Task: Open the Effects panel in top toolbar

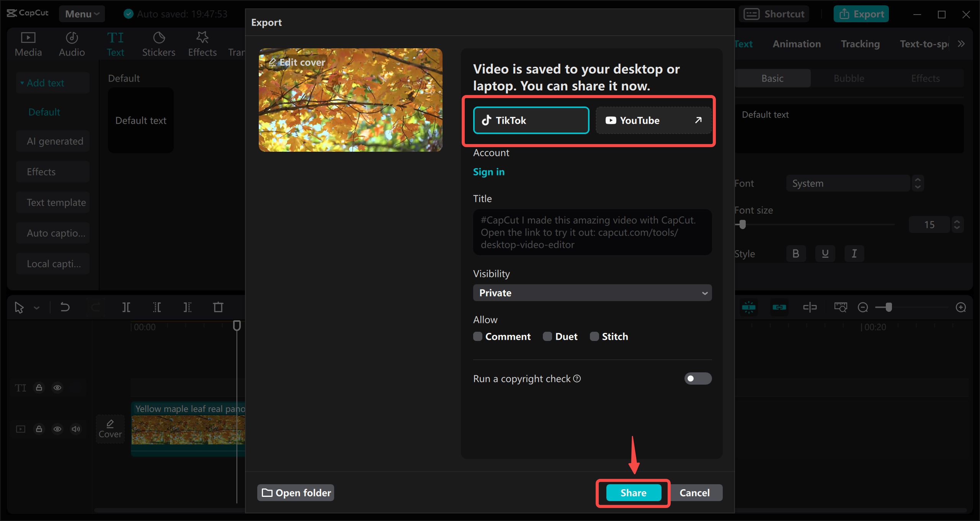Action: [202, 44]
